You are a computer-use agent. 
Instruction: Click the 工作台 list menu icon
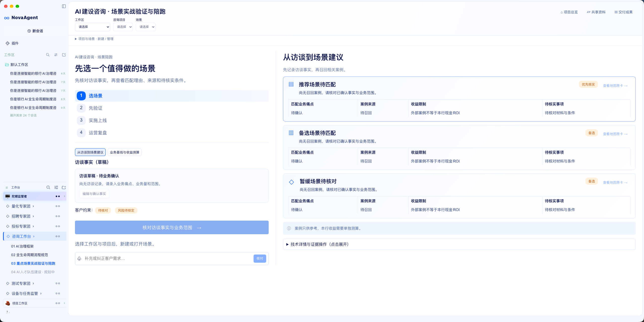(x=7, y=187)
